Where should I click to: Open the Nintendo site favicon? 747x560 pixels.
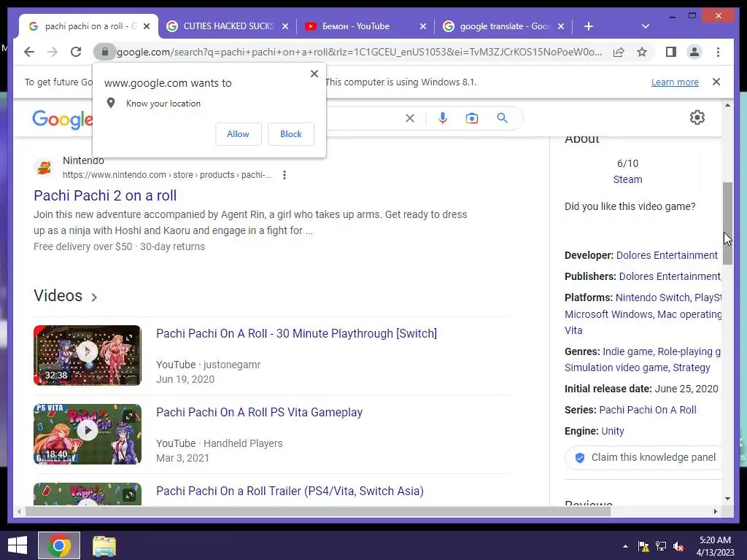click(44, 168)
